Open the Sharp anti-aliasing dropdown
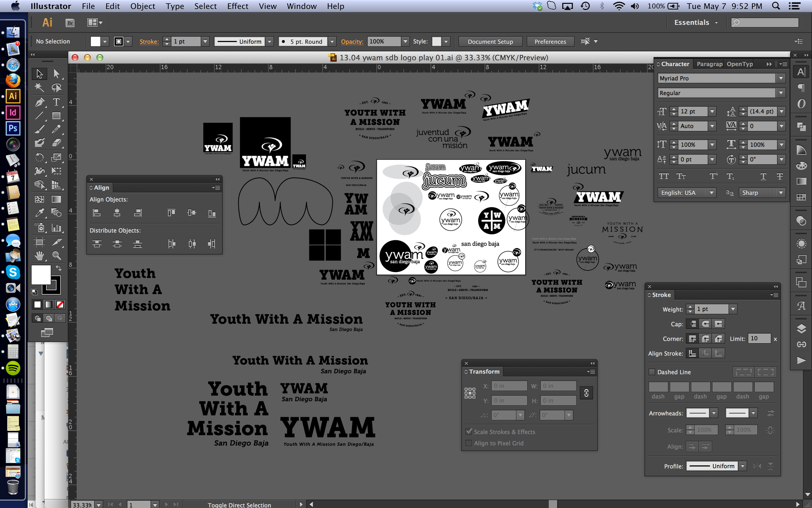The width and height of the screenshot is (812, 508). coord(781,192)
